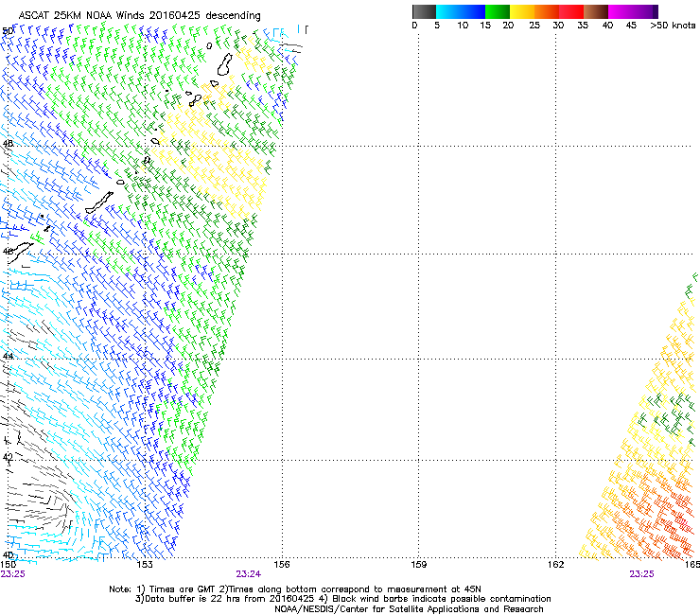
Task: Click the brown 35-40 knots legend swatch
Action: coord(596,11)
